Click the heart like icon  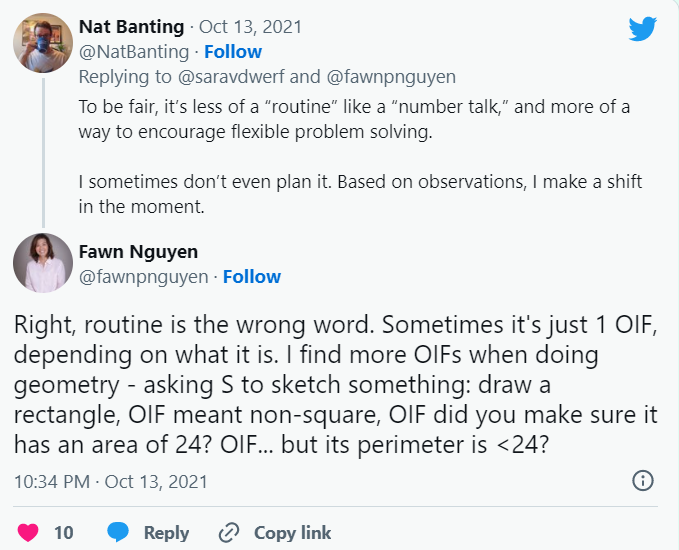[x=30, y=533]
